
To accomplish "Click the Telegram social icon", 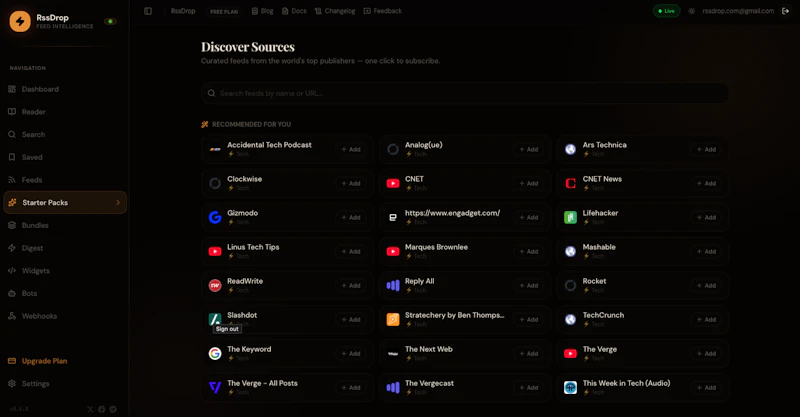I will click(113, 409).
